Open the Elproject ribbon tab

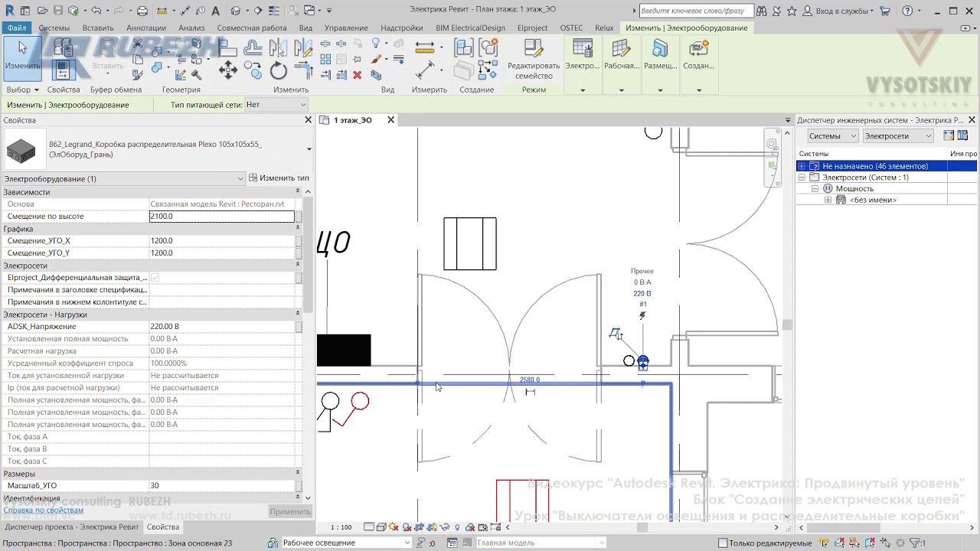(532, 28)
